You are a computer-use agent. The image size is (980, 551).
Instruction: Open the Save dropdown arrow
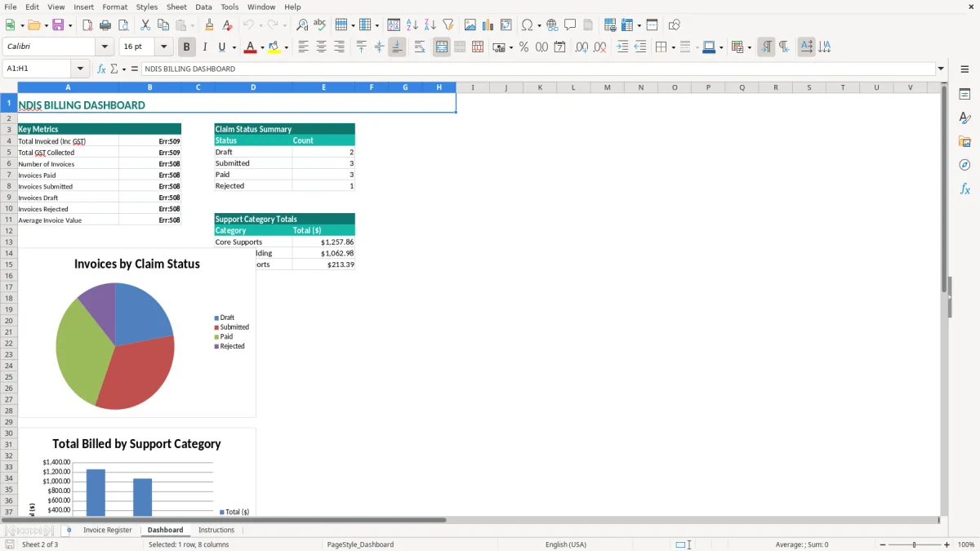click(x=70, y=25)
